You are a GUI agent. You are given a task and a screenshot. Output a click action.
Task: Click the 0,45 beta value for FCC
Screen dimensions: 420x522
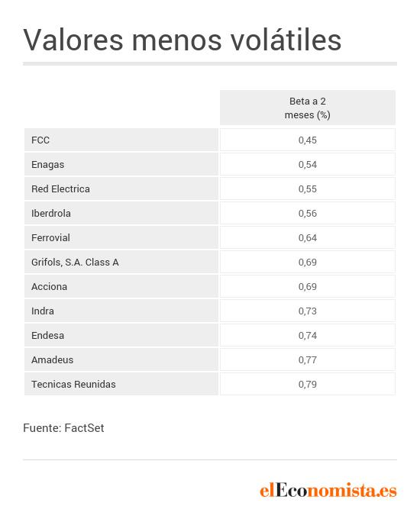click(308, 140)
